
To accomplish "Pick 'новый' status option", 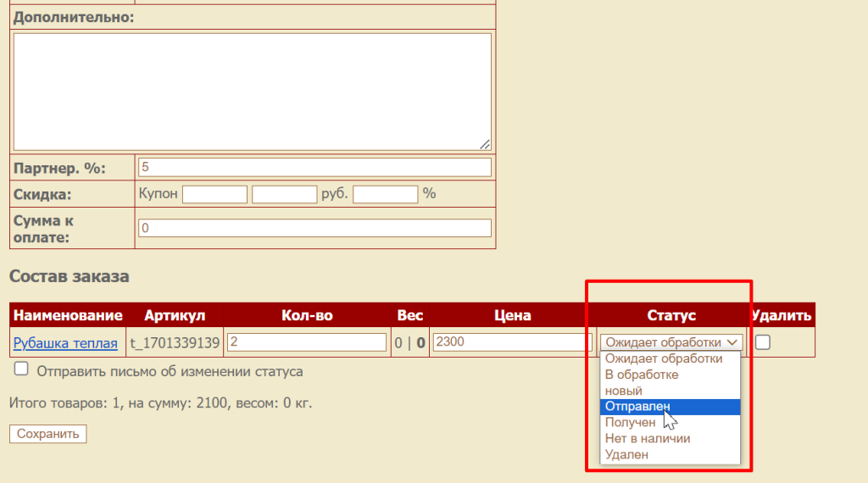I will coord(670,391).
